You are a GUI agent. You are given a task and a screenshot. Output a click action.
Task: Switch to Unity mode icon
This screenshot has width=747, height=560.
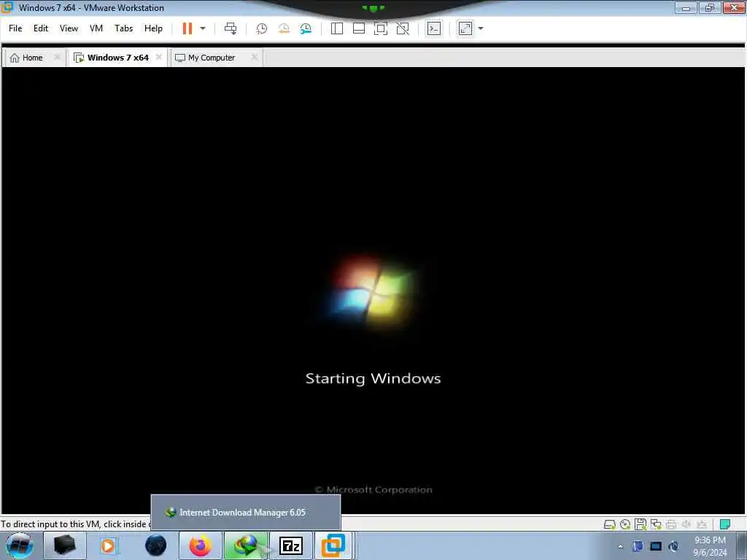[403, 28]
